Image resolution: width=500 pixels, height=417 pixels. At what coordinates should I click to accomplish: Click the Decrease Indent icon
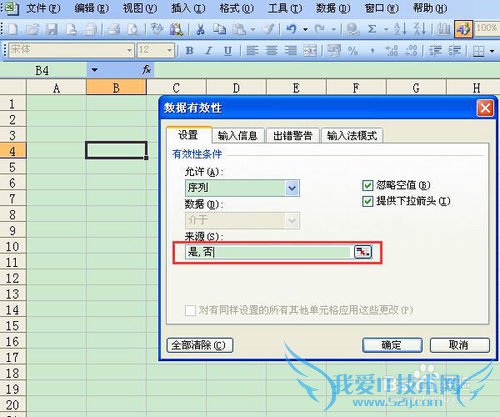pos(435,51)
